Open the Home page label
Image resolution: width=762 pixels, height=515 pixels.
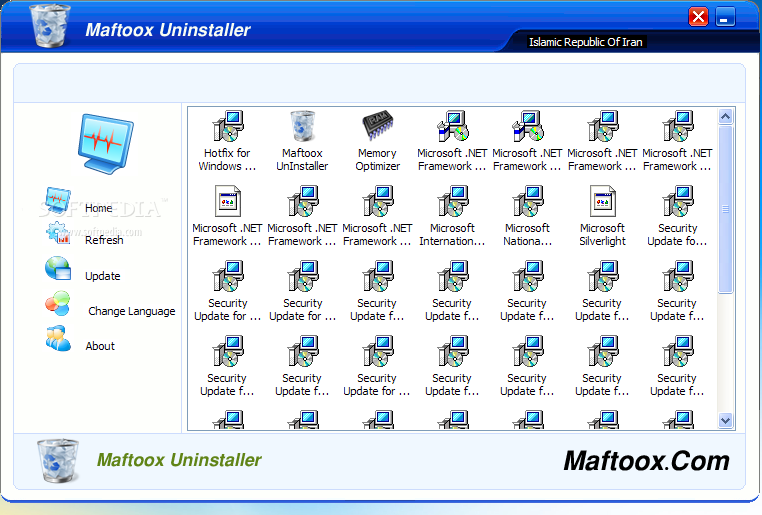(x=99, y=208)
